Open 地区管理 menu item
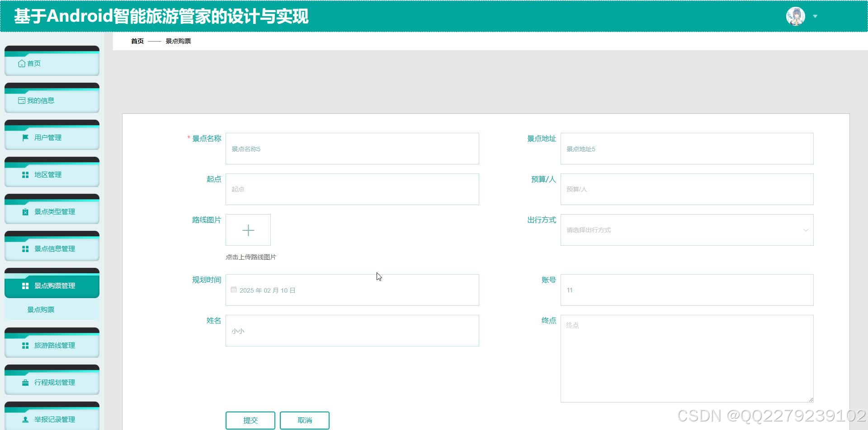The width and height of the screenshot is (868, 430). [52, 172]
